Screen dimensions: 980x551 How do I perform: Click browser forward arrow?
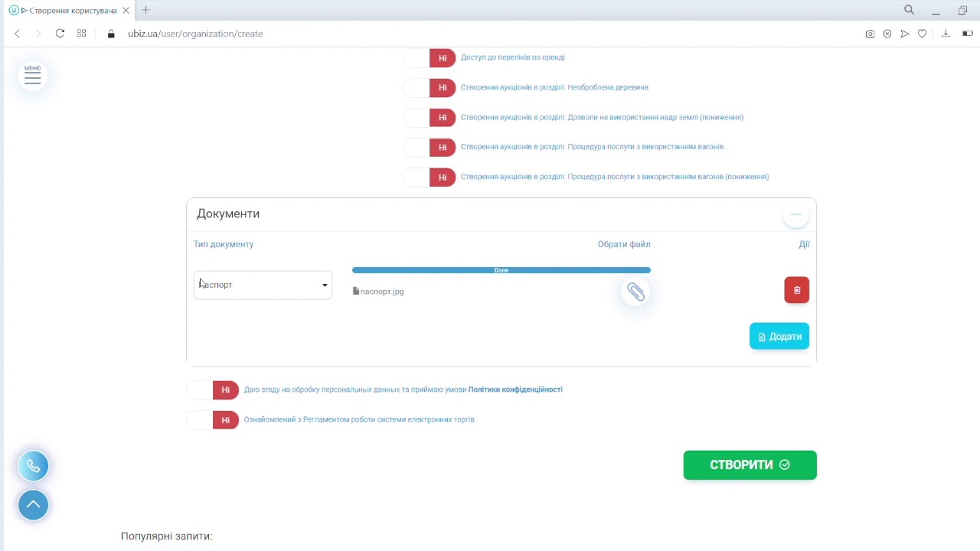(x=38, y=34)
